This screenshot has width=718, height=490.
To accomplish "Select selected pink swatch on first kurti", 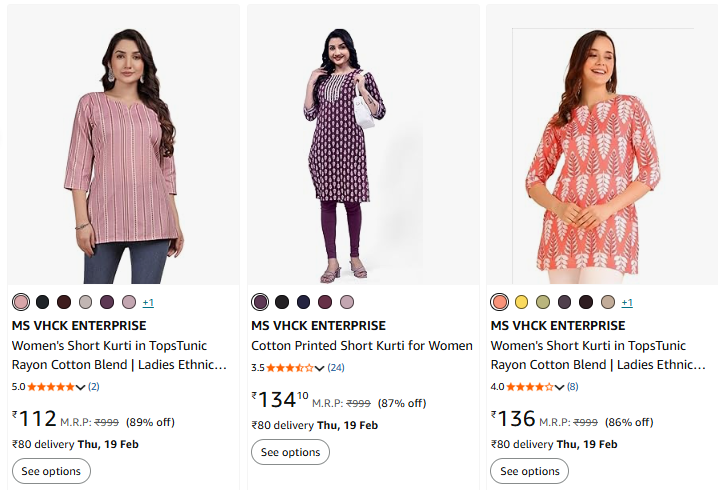I will (21, 302).
